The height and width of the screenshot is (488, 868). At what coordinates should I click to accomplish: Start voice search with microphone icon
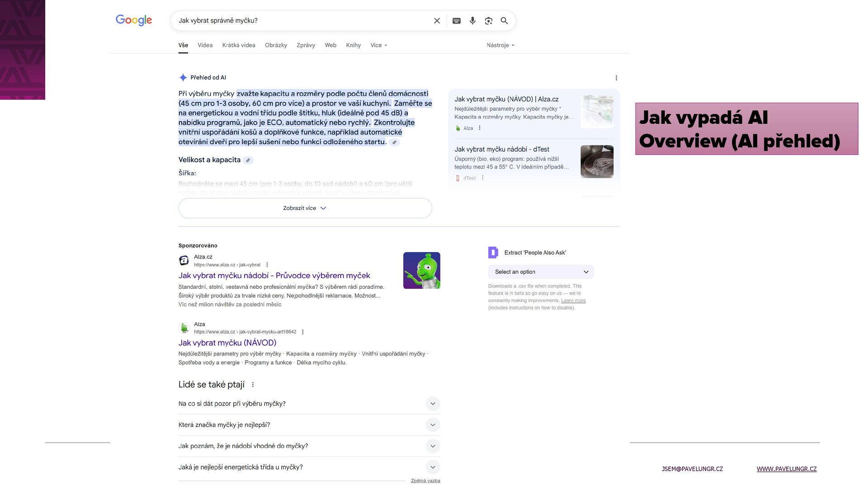pos(472,21)
